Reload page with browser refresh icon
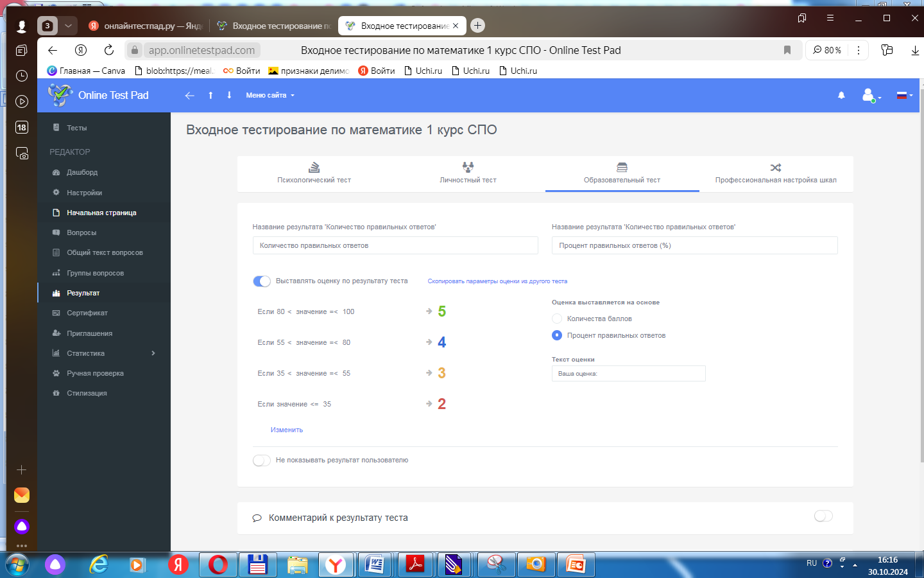The height and width of the screenshot is (578, 924). click(x=109, y=50)
